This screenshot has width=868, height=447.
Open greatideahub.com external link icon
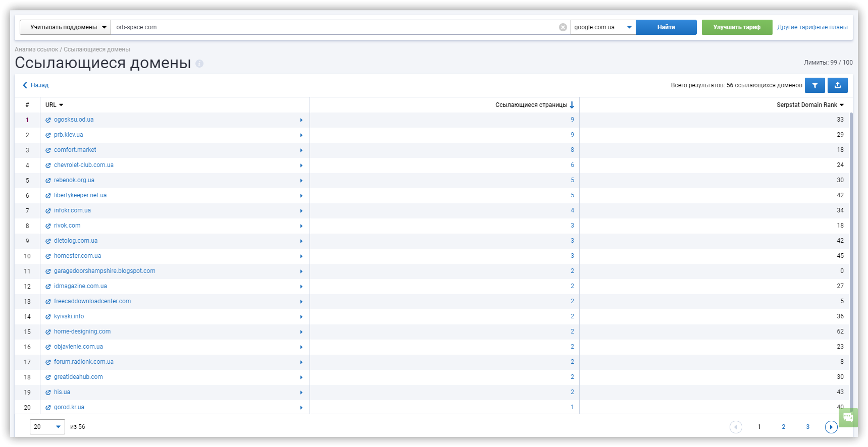[x=48, y=377]
